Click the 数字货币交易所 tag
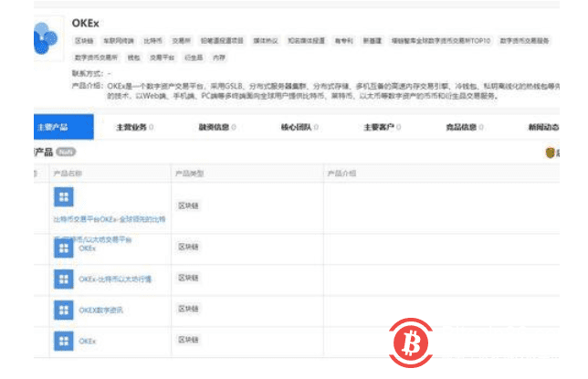This screenshot has width=588, height=379. (96, 58)
